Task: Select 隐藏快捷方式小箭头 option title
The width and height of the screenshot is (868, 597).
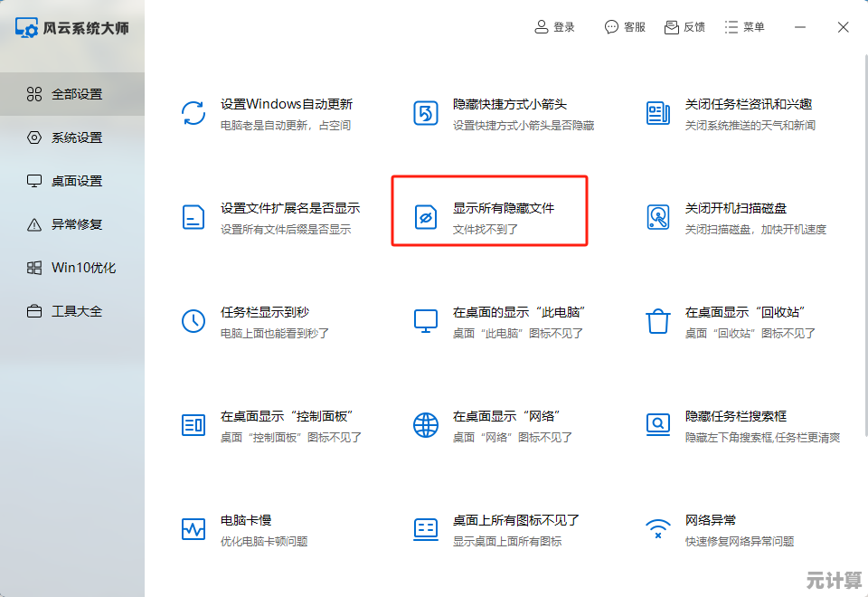Action: 510,104
